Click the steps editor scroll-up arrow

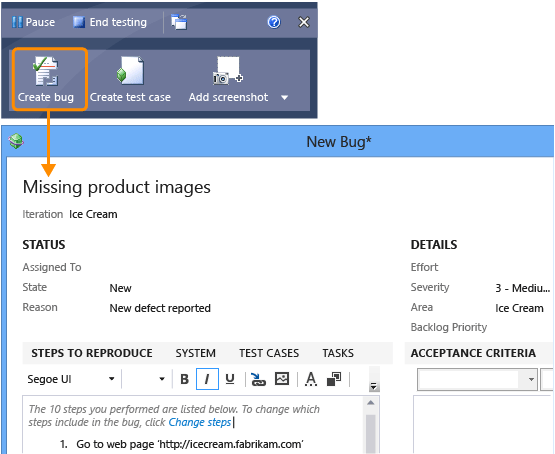371,403
